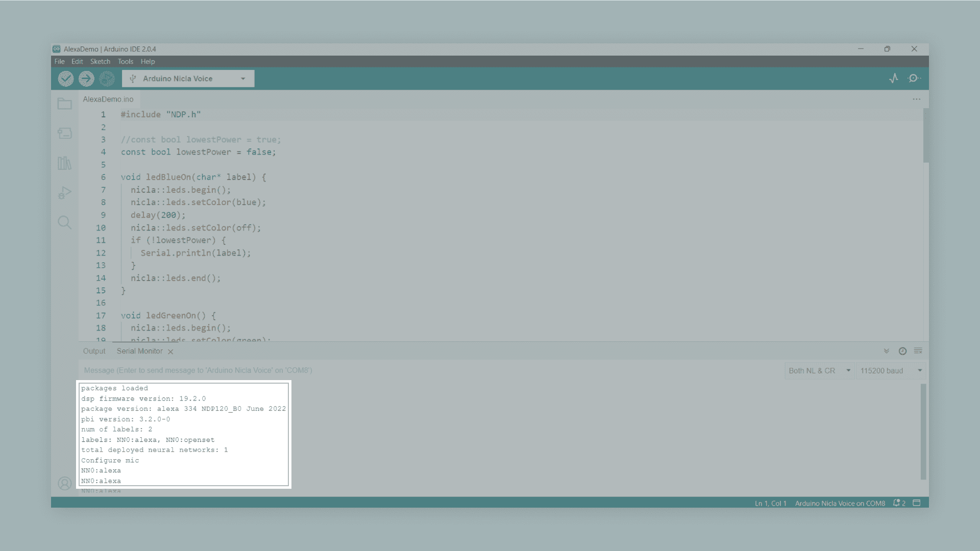Clear the Serial Monitor output
980x551 pixels.
(918, 351)
